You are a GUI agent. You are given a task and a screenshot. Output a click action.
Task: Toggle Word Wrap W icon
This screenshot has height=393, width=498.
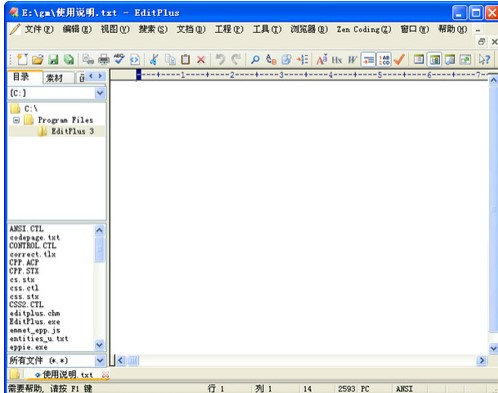(352, 60)
